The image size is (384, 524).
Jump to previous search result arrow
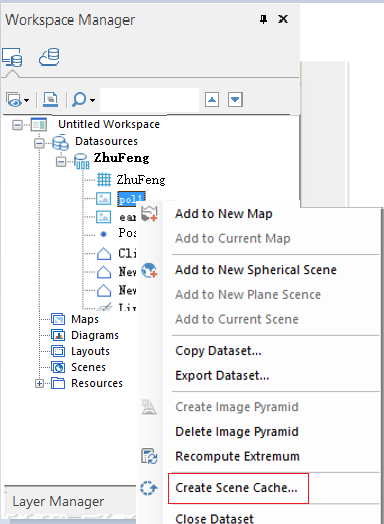click(212, 100)
